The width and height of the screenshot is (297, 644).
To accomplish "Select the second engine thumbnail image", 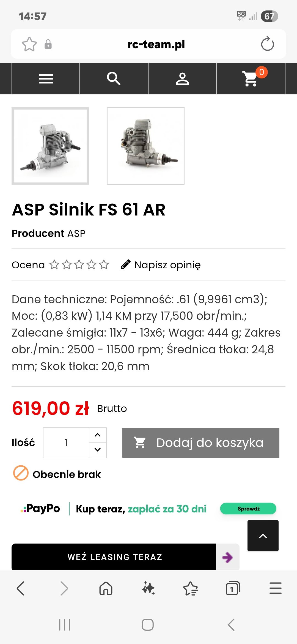I will tap(146, 146).
